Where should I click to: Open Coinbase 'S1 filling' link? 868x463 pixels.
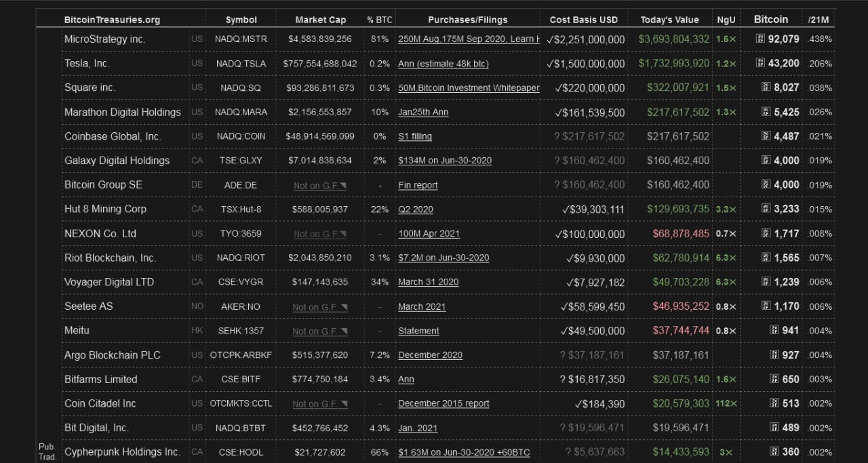coord(415,137)
